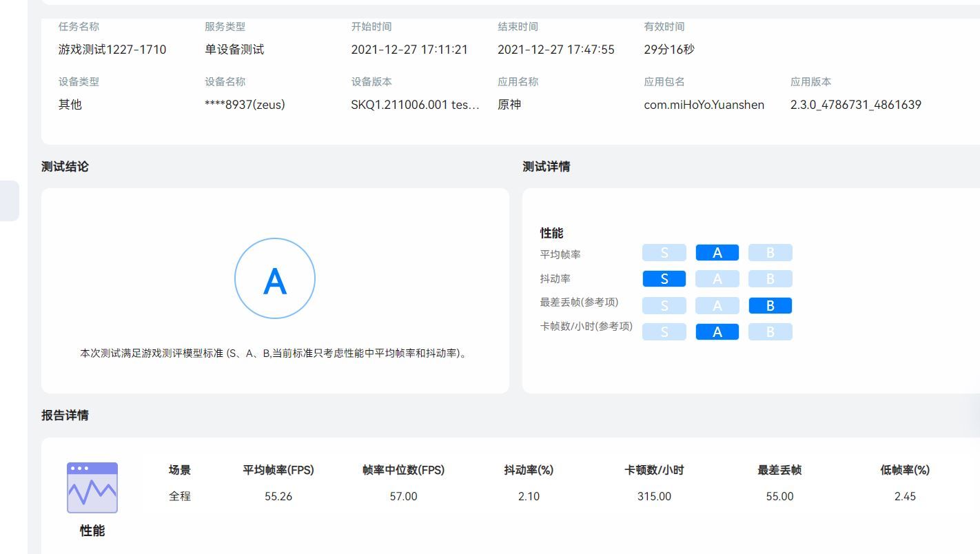Click package name com.miHoYo.Yuanshen
This screenshot has width=980, height=554.
[x=704, y=105]
